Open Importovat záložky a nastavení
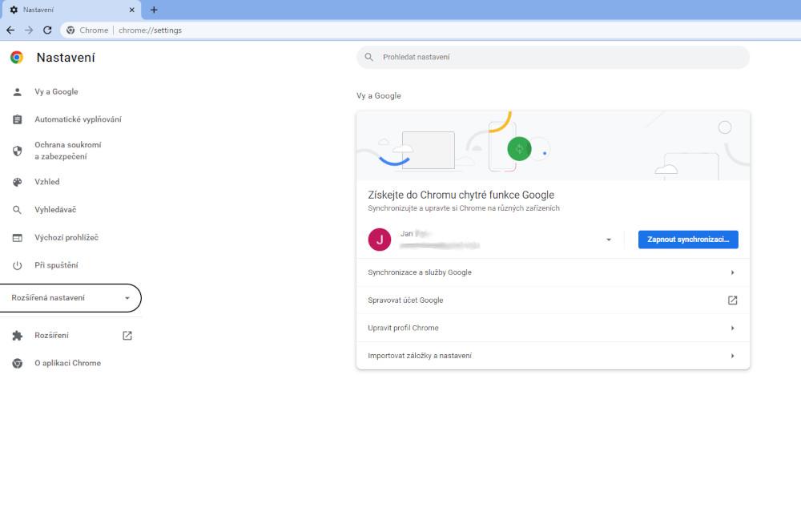This screenshot has height=532, width=801. 553,356
